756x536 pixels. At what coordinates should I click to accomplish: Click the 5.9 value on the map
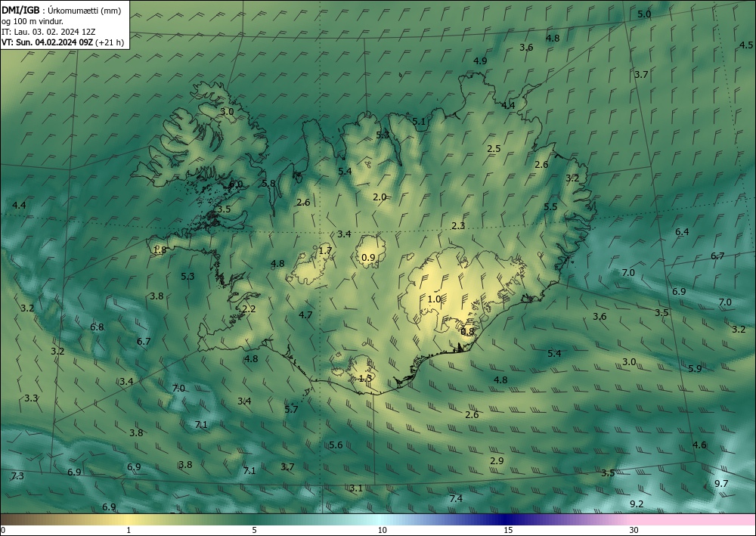695,368
